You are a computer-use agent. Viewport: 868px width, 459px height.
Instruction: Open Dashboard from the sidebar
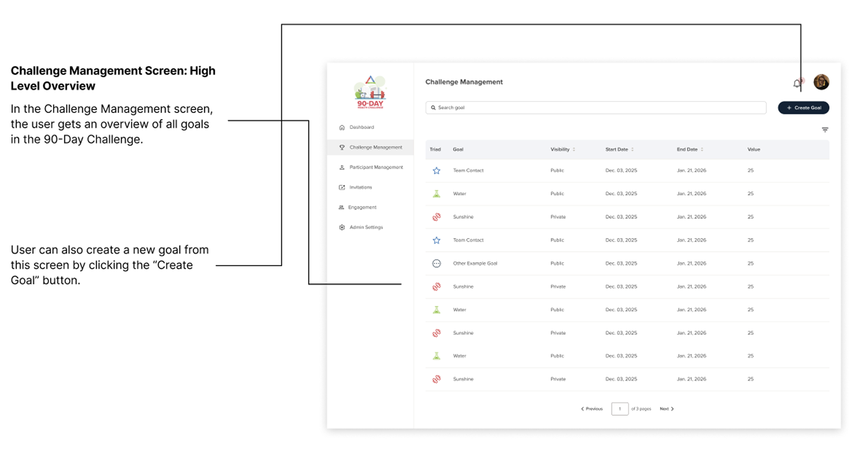pyautogui.click(x=361, y=127)
